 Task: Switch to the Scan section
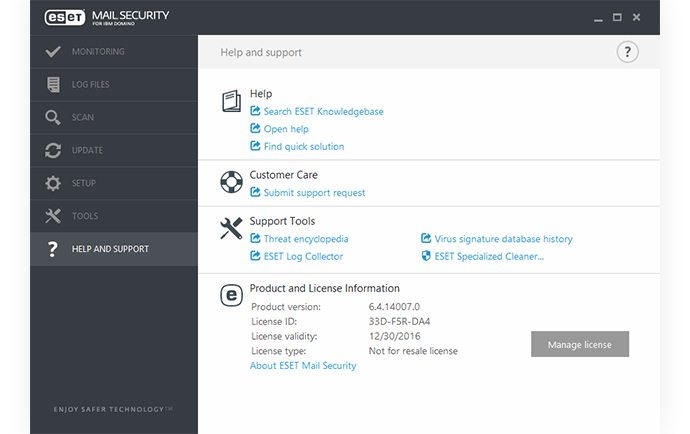pyautogui.click(x=114, y=118)
